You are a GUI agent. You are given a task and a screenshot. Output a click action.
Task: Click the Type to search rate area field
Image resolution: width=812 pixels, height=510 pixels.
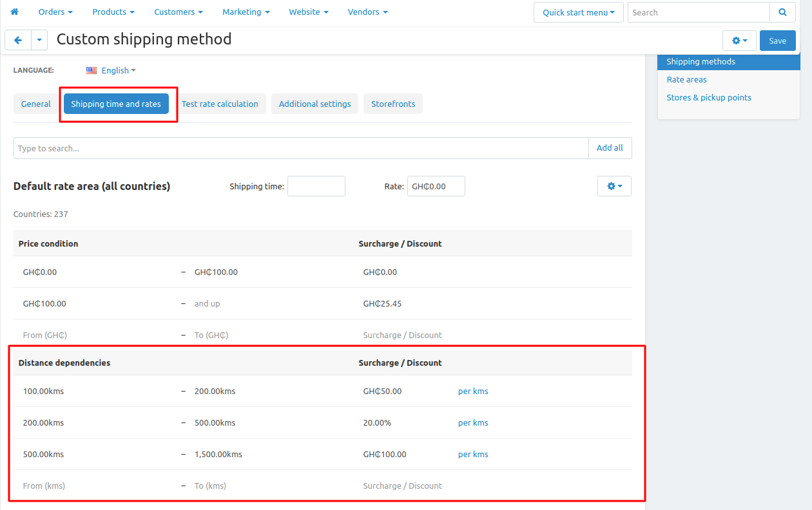[x=301, y=148]
